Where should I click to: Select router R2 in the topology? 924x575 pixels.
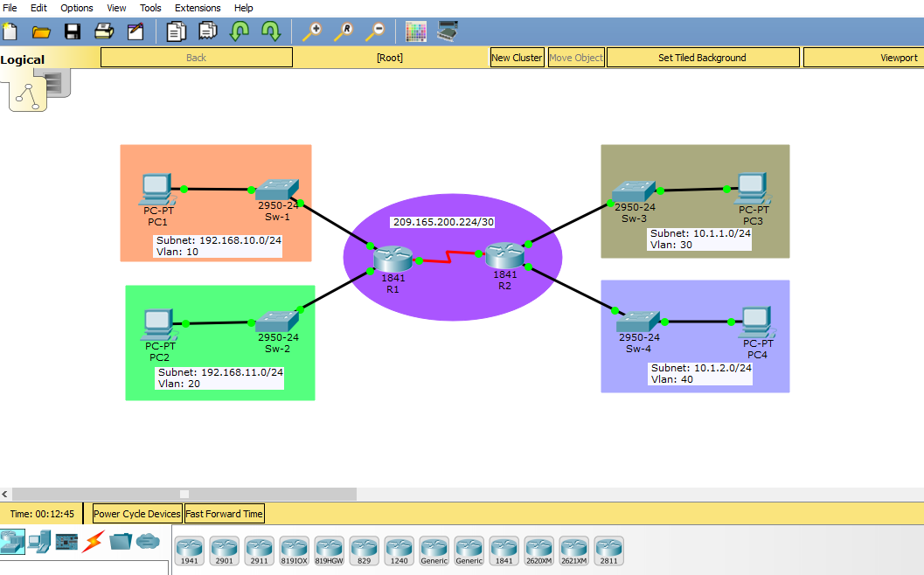pyautogui.click(x=505, y=256)
